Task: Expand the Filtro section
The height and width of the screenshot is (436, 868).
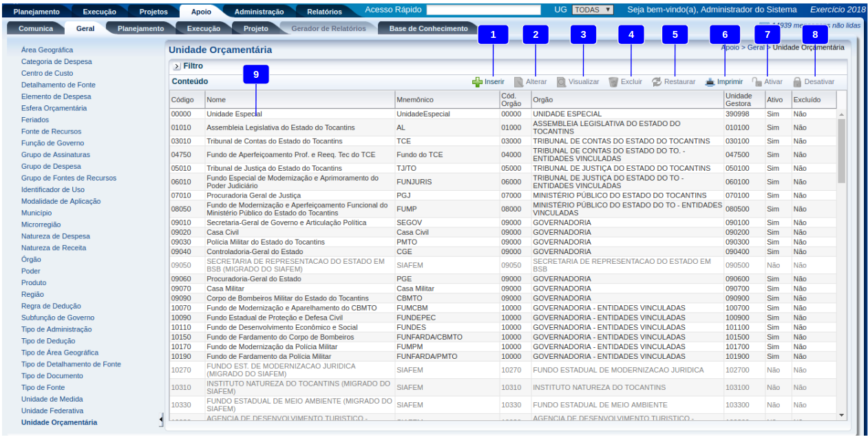Action: 177,66
